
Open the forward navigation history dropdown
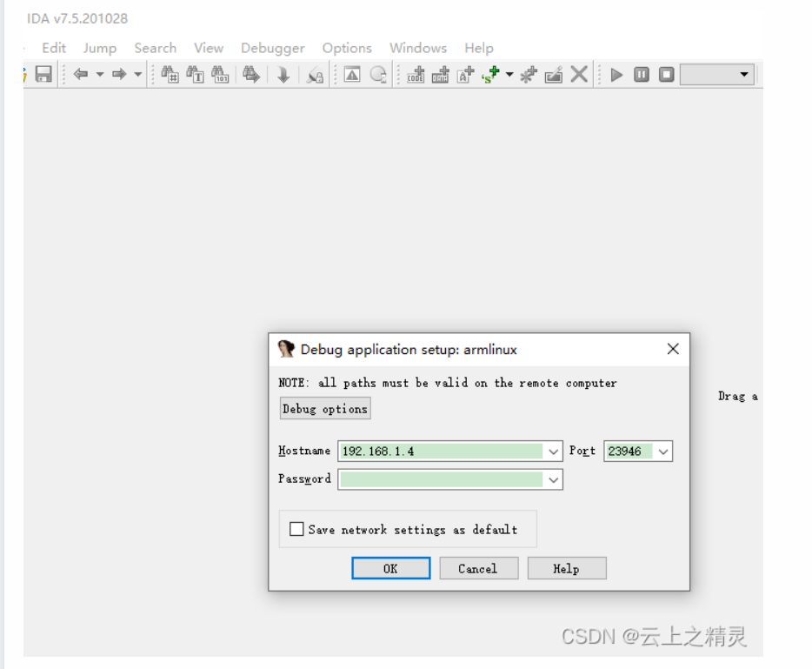click(137, 75)
